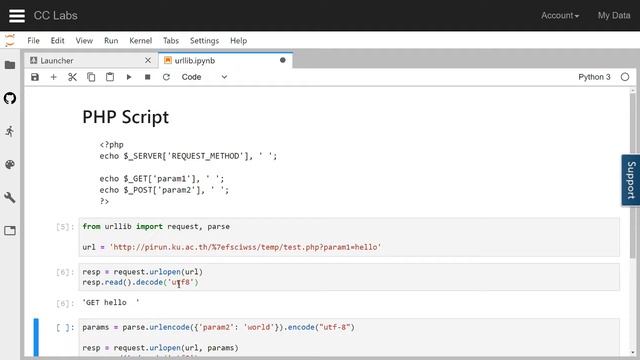Image resolution: width=640 pixels, height=360 pixels.
Task: Click the [5]: cell prompt
Action: [x=65, y=227]
